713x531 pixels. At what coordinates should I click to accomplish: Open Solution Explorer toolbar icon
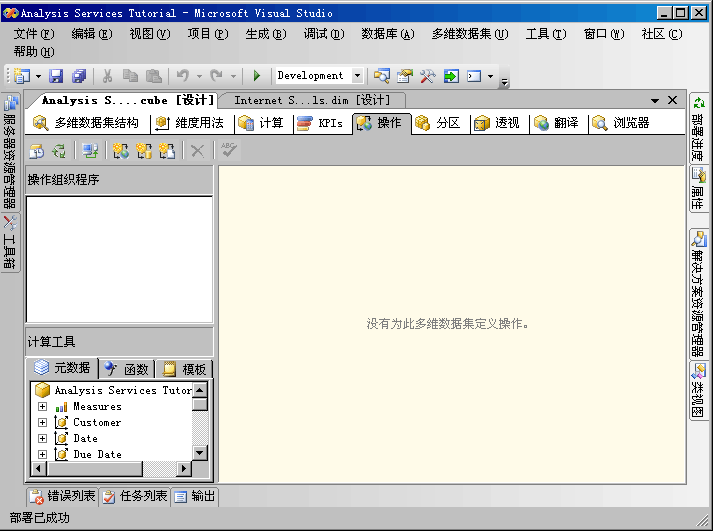382,75
